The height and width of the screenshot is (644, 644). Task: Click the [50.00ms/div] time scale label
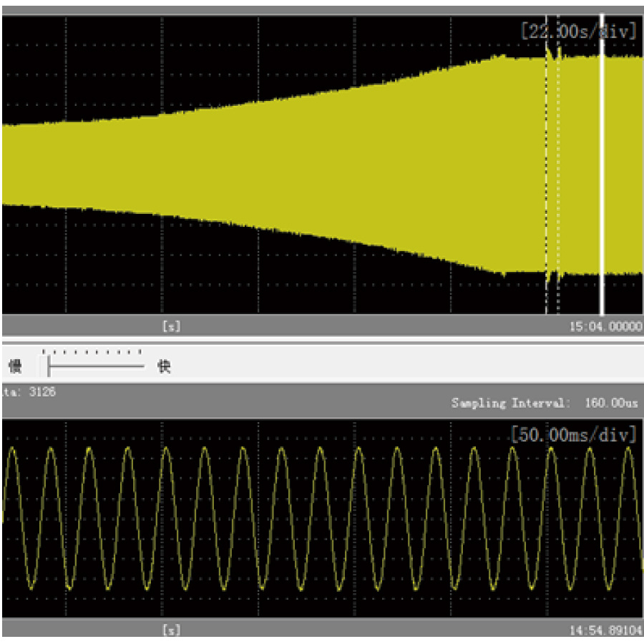click(x=573, y=434)
